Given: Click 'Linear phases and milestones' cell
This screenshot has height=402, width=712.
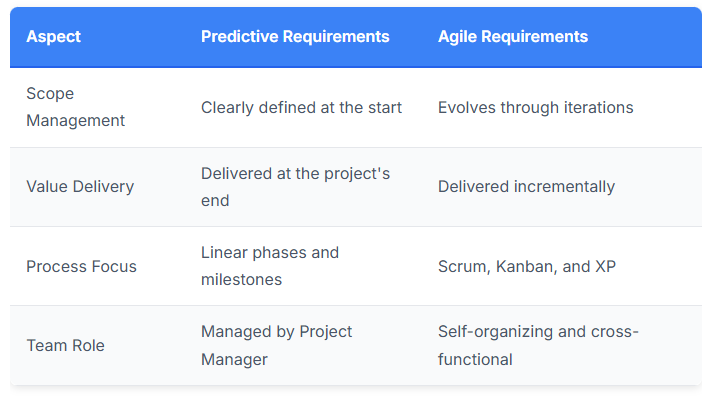Looking at the screenshot, I should click(270, 266).
